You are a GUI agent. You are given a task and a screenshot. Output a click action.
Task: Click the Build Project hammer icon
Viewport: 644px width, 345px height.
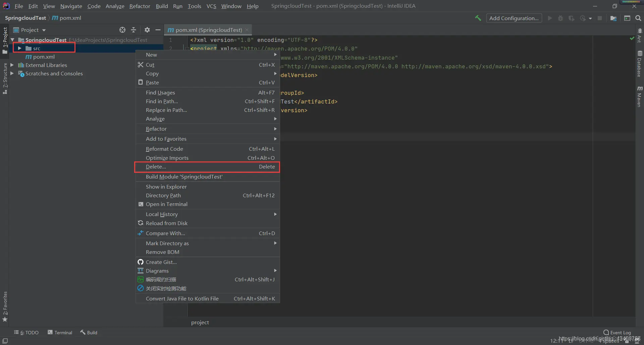[x=478, y=18]
